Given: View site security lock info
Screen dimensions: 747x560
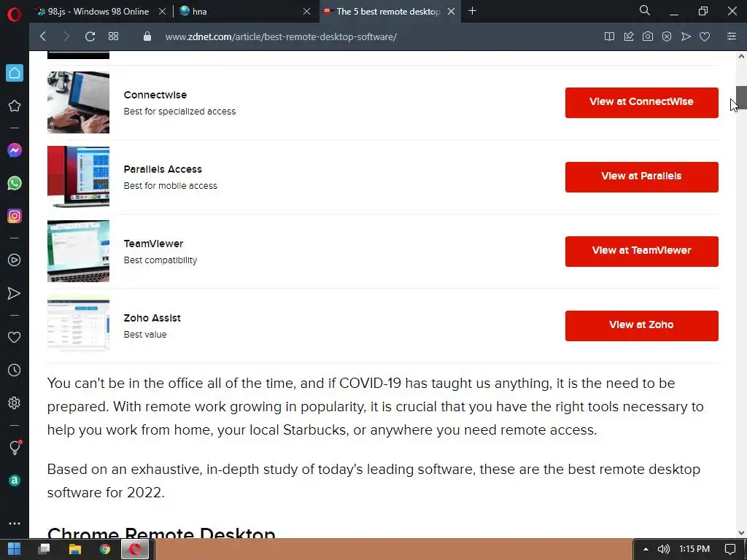Looking at the screenshot, I should tap(147, 36).
